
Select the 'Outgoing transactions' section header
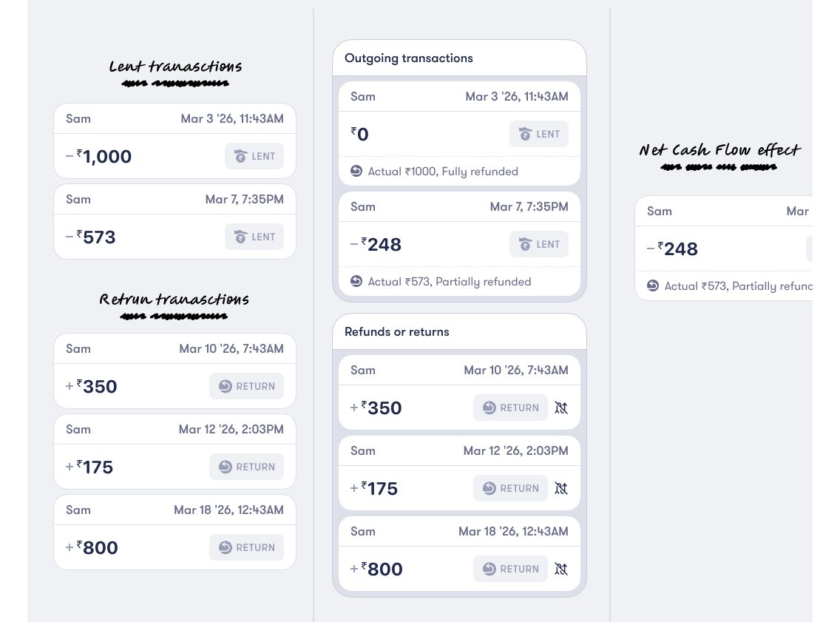click(x=409, y=58)
